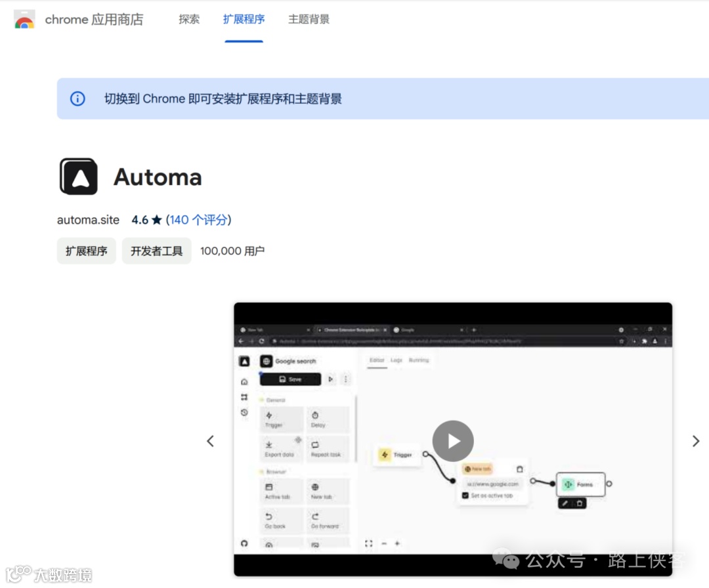709x588 pixels.
Task: Click the Trigger node on the canvas
Action: pos(397,455)
